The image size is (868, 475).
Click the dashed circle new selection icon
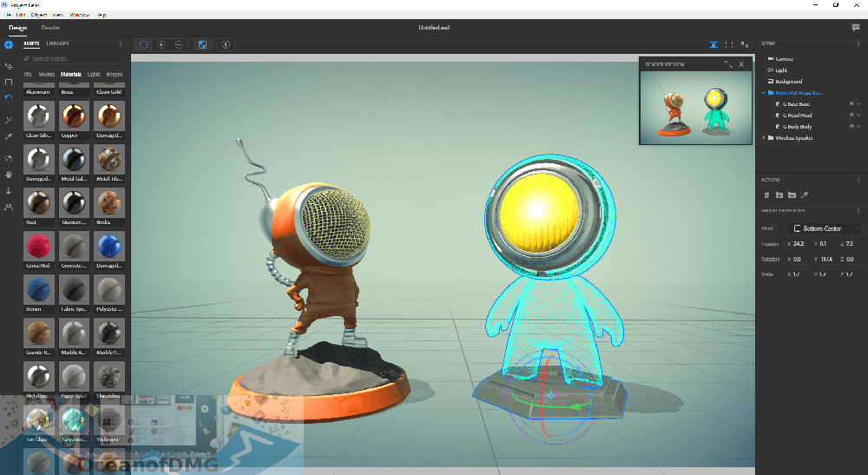point(143,45)
